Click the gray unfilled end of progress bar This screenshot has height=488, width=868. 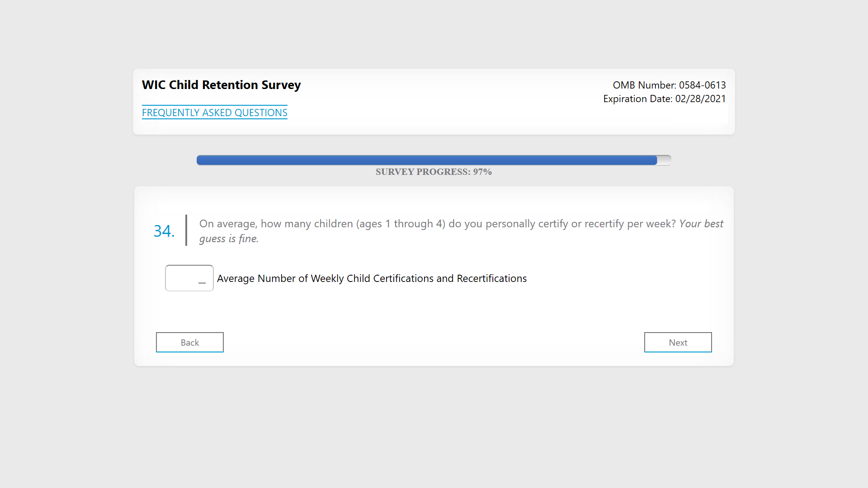(x=664, y=160)
